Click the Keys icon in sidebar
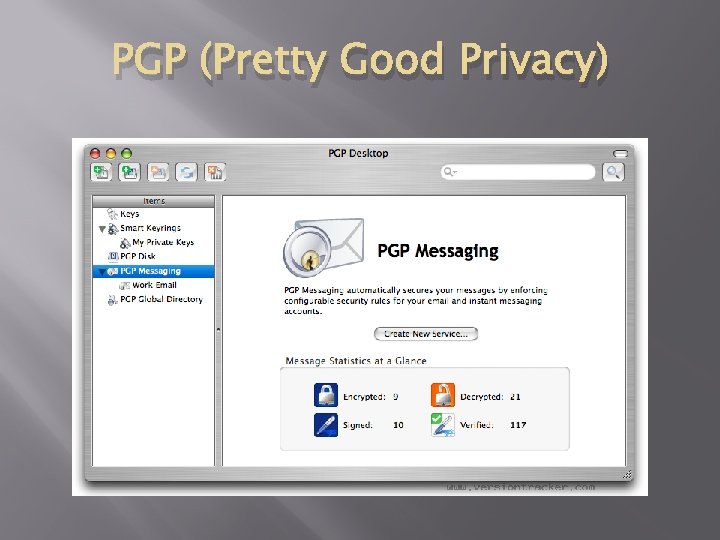 pyautogui.click(x=112, y=214)
